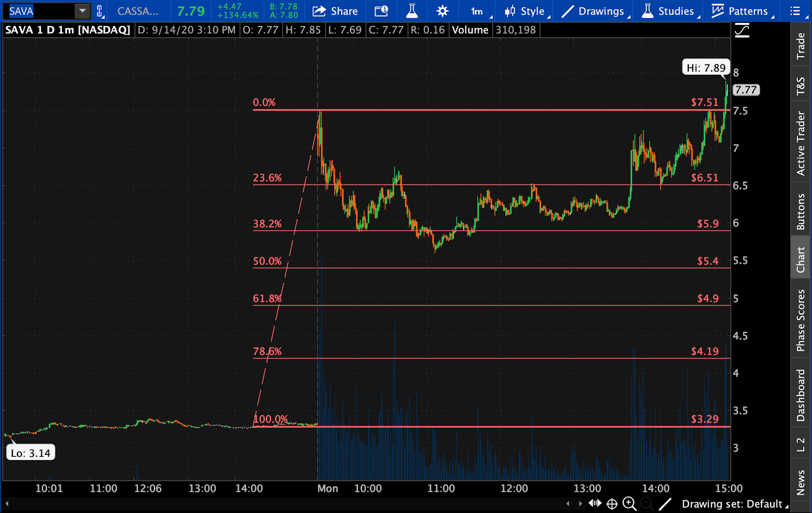The image size is (812, 513).
Task: Click the 12:06 time axis label
Action: (148, 489)
